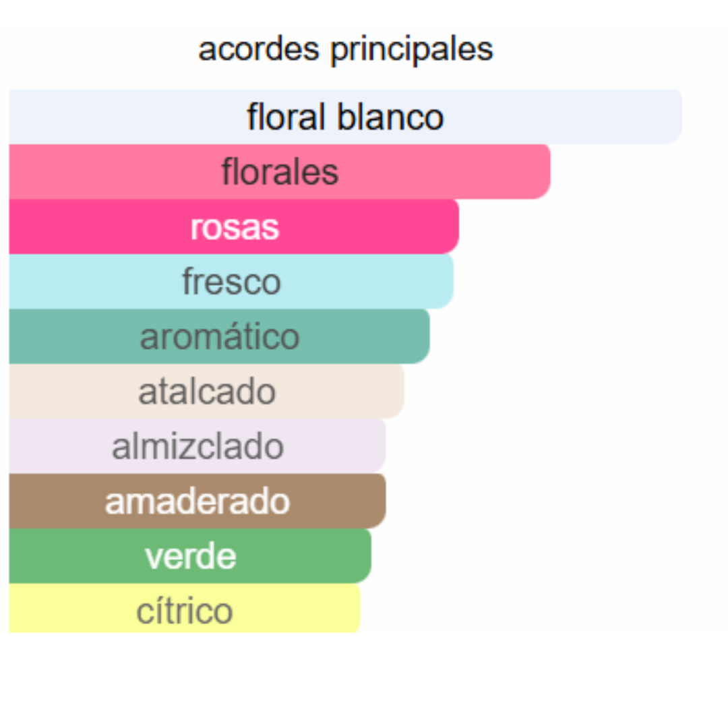Select the atalcado beige bar
728x728 pixels.
207,391
